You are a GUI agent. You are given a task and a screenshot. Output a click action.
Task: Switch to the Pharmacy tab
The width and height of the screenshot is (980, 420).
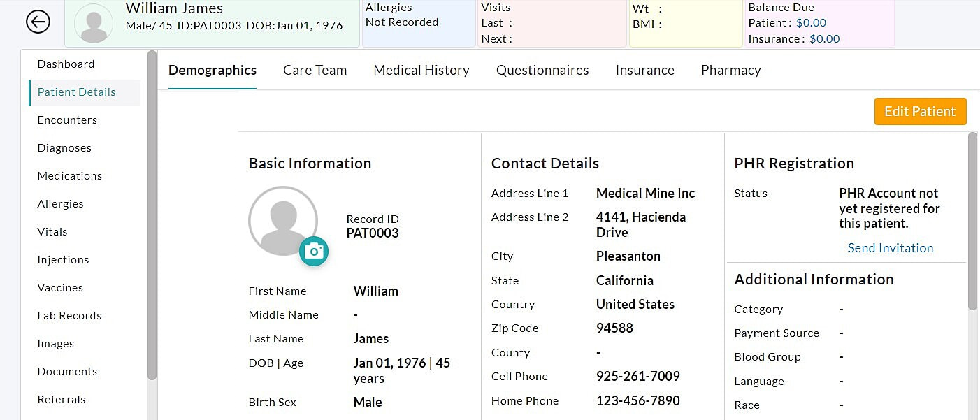730,70
